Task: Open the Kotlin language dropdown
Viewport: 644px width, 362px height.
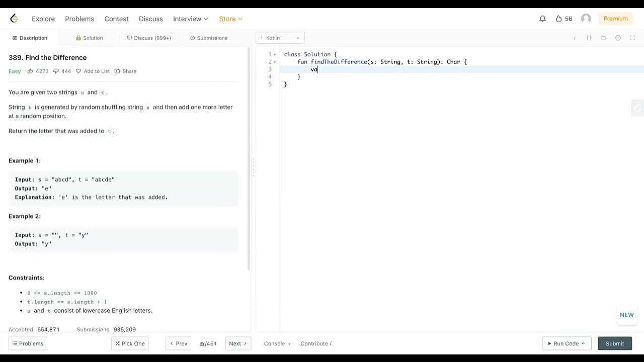Action: click(280, 38)
